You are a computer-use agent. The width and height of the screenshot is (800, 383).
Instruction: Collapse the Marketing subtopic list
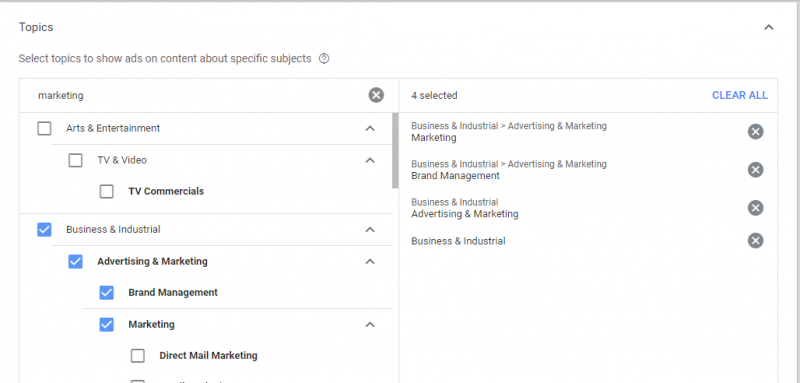point(370,325)
